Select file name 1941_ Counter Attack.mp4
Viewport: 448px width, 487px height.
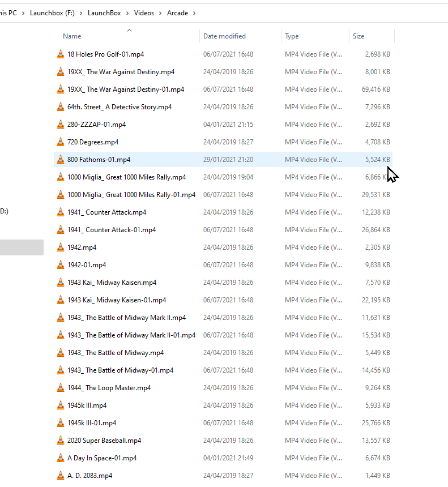pos(107,212)
